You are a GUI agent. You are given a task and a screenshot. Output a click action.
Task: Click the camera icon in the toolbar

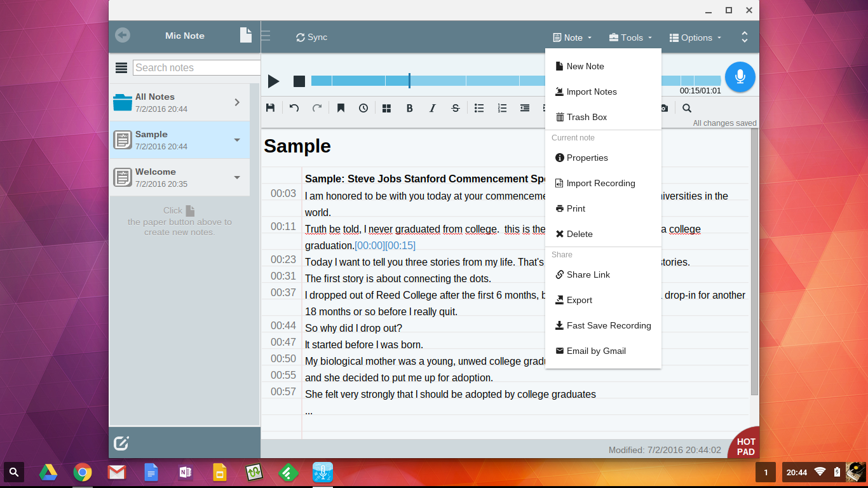pos(664,108)
